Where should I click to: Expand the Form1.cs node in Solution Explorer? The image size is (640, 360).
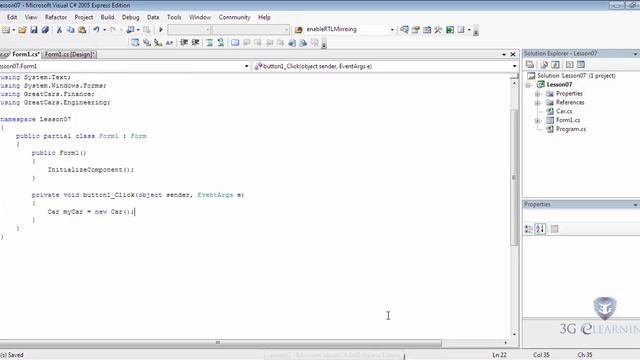point(538,120)
